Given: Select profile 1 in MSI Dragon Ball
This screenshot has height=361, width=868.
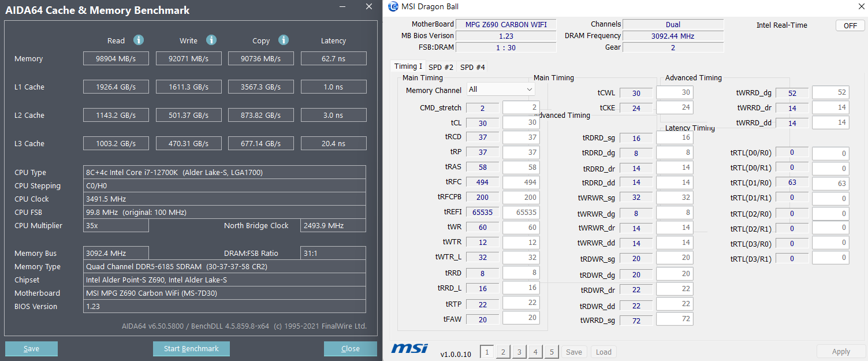Looking at the screenshot, I should click(x=487, y=352).
